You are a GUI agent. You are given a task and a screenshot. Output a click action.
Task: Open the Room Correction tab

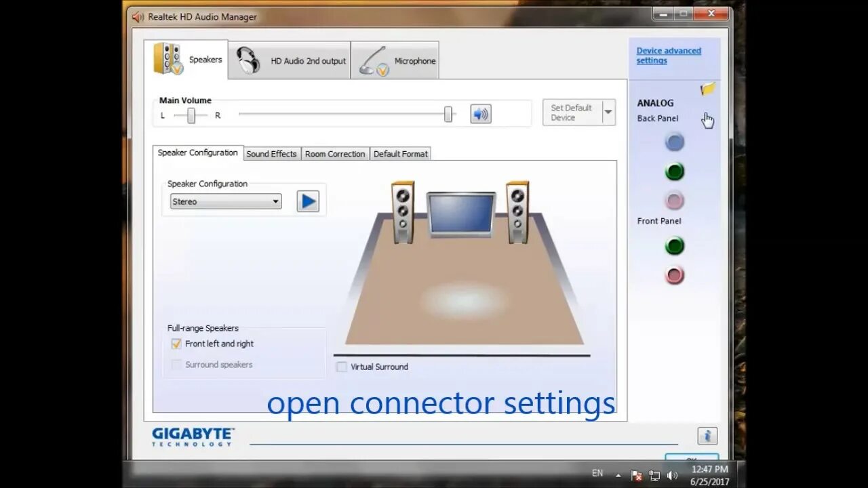click(x=335, y=154)
